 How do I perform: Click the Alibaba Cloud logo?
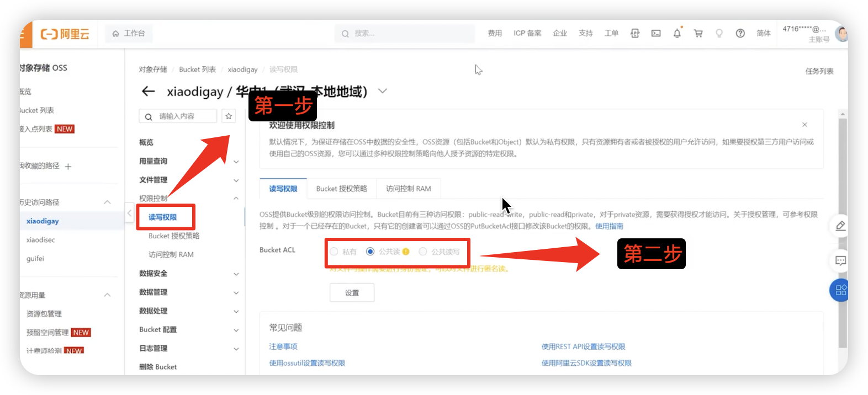[65, 34]
